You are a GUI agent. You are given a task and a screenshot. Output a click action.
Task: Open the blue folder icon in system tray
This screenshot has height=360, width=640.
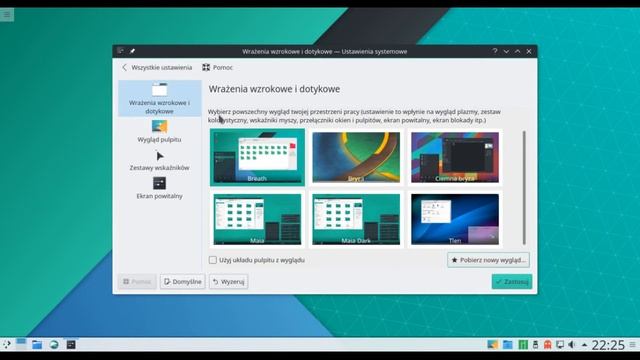(x=508, y=345)
